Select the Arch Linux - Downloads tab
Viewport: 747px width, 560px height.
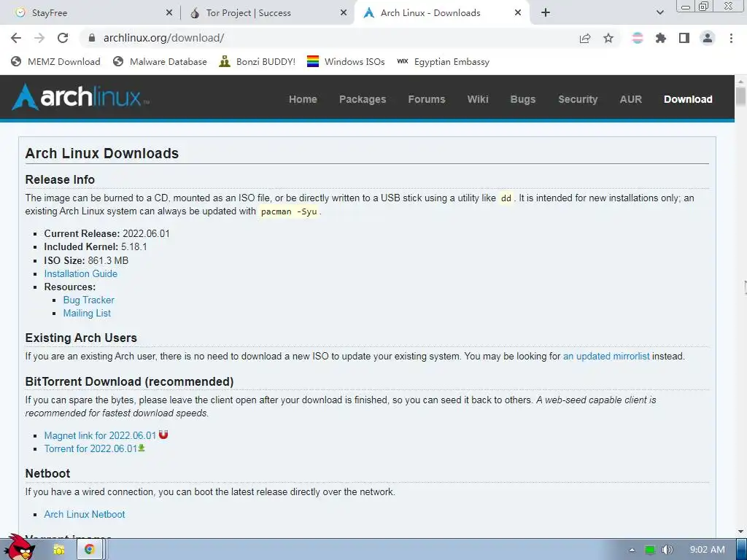[442, 13]
